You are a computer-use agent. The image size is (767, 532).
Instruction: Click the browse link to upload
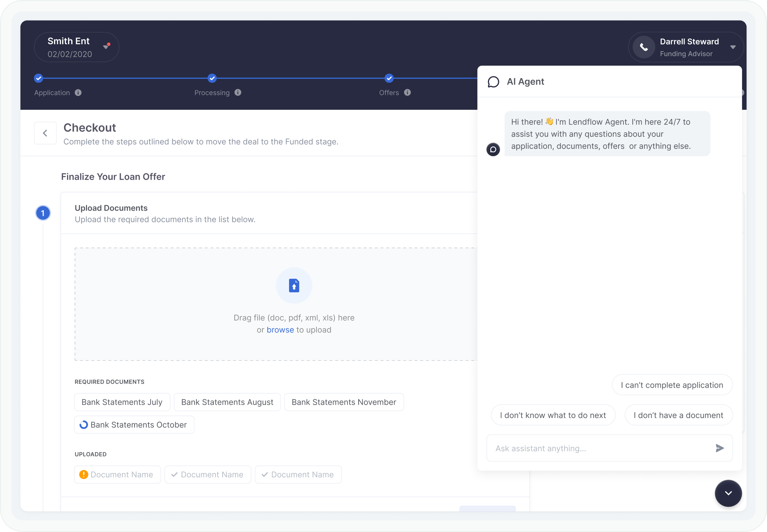point(280,330)
